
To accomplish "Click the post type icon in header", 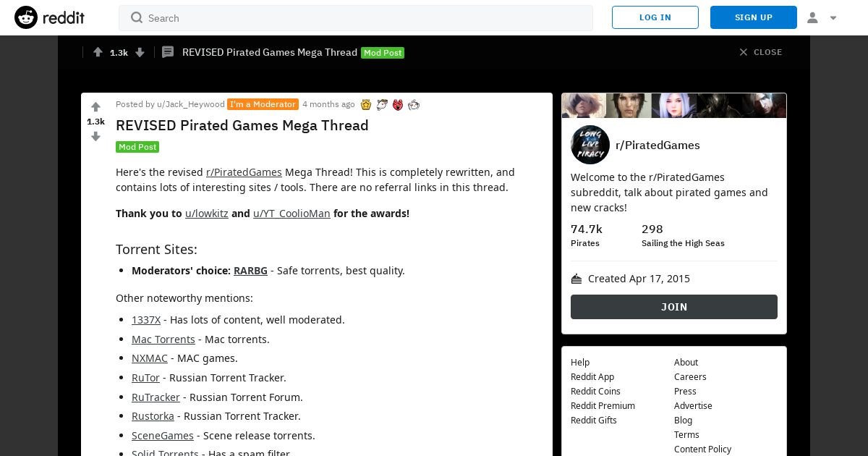I will 168,52.
